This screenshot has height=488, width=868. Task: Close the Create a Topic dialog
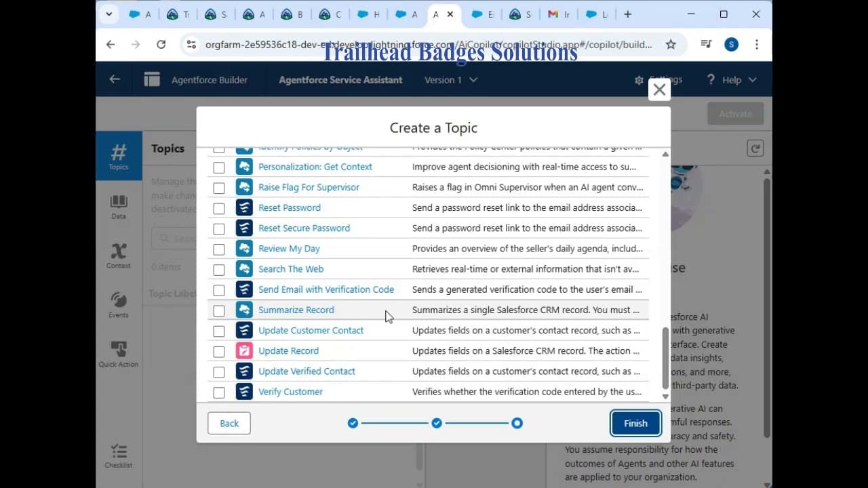[659, 89]
